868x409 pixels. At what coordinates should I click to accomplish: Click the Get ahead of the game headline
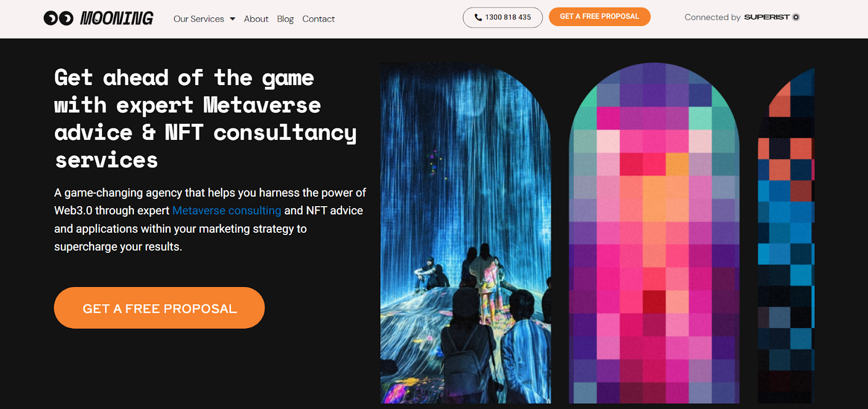click(x=206, y=119)
